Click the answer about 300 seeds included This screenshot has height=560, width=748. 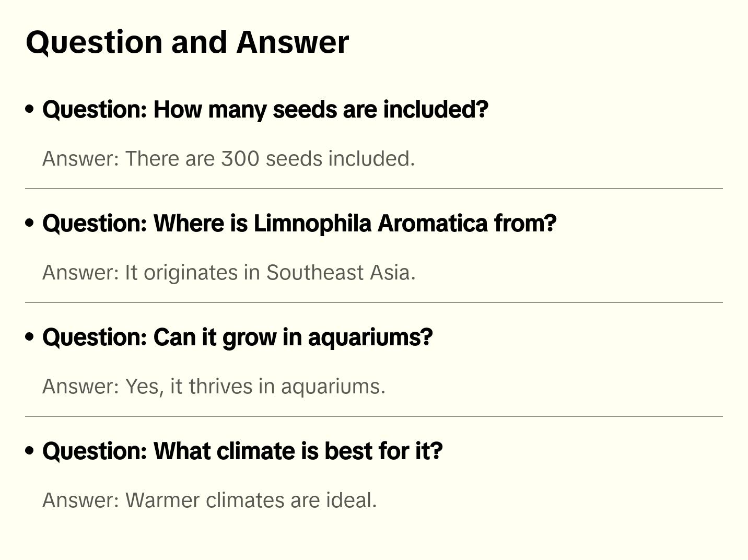[x=228, y=159]
